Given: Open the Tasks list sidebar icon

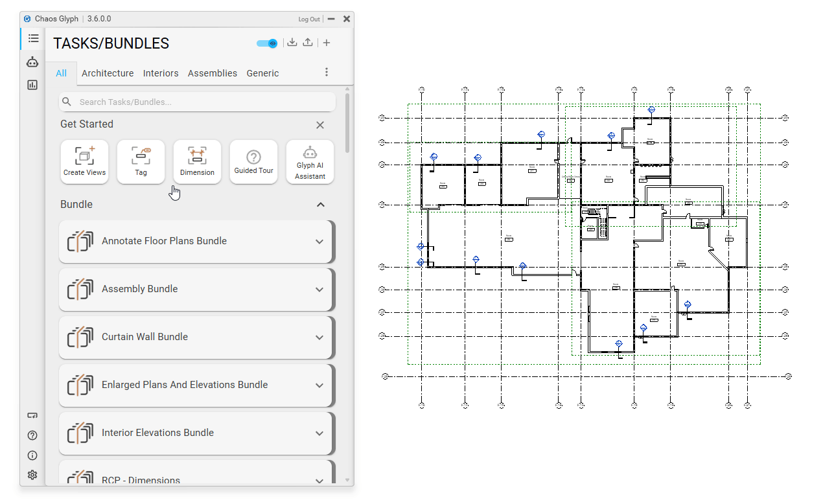Looking at the screenshot, I should click(x=33, y=39).
